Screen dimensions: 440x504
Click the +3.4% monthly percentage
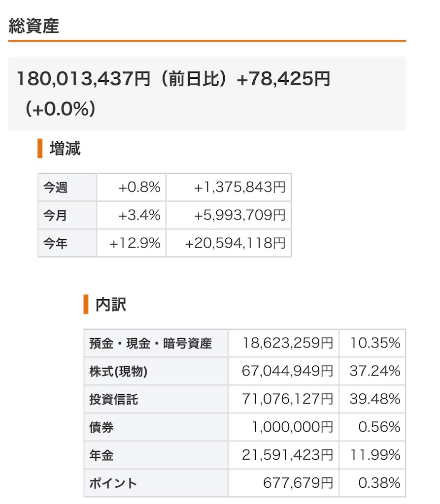(139, 215)
